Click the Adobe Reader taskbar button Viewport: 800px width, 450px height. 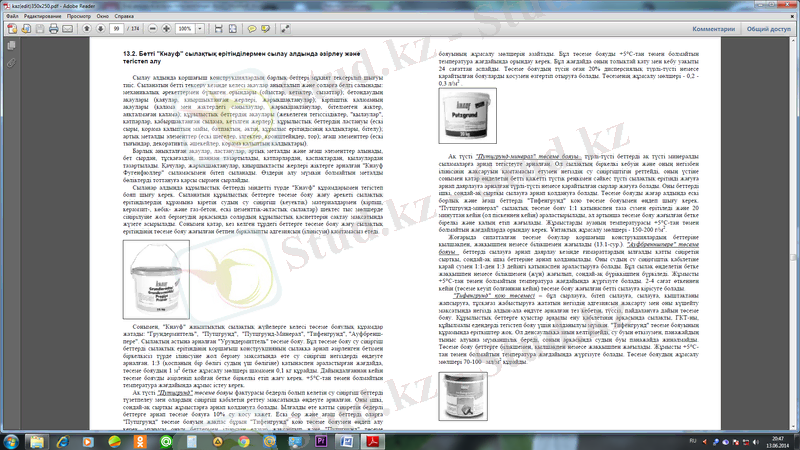[373, 442]
